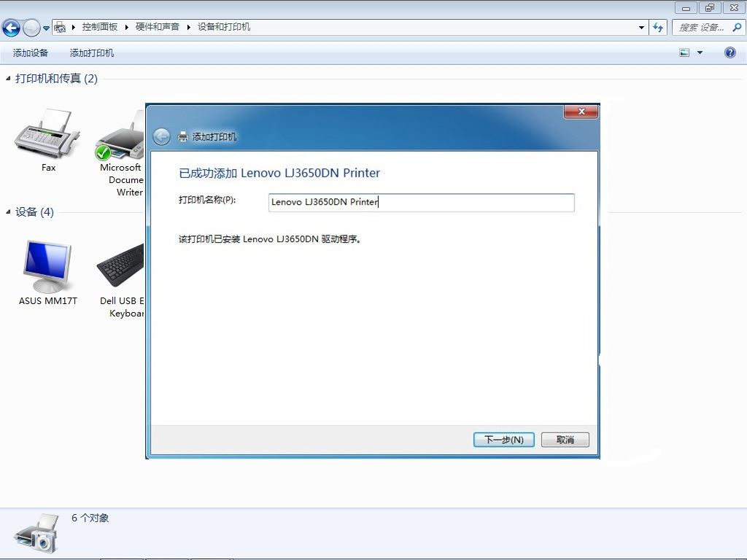Click the printer icon in wizard title
This screenshot has width=747, height=560.
click(x=183, y=136)
